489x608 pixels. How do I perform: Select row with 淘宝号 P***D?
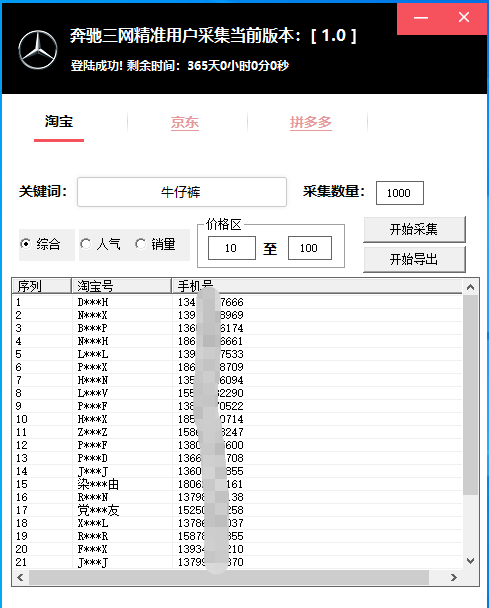coord(237,458)
